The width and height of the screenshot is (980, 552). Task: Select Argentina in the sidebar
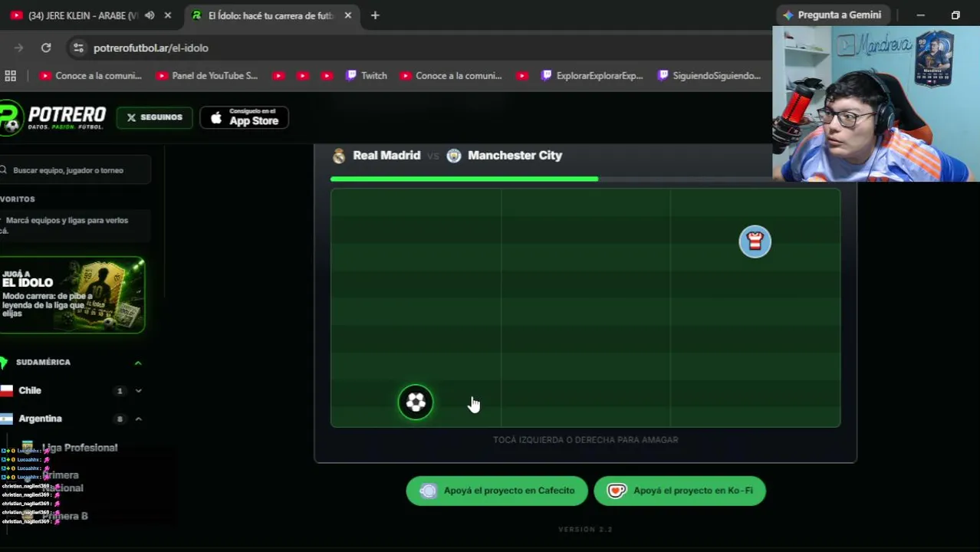(40, 419)
